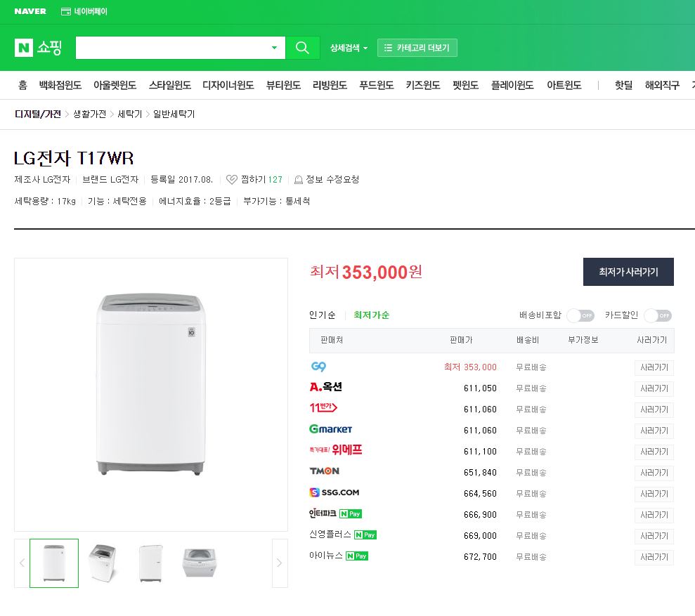Click the search input field
695x616 pixels.
point(172,48)
